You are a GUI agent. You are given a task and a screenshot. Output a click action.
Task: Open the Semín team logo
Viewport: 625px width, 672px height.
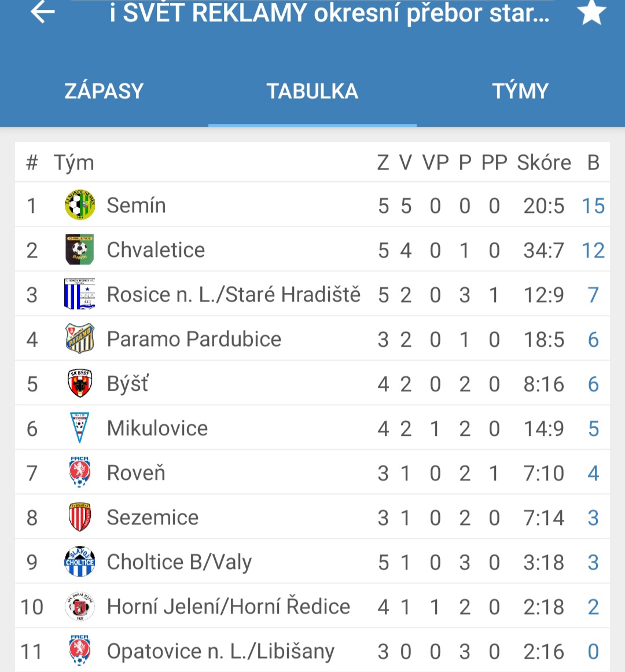(x=80, y=205)
